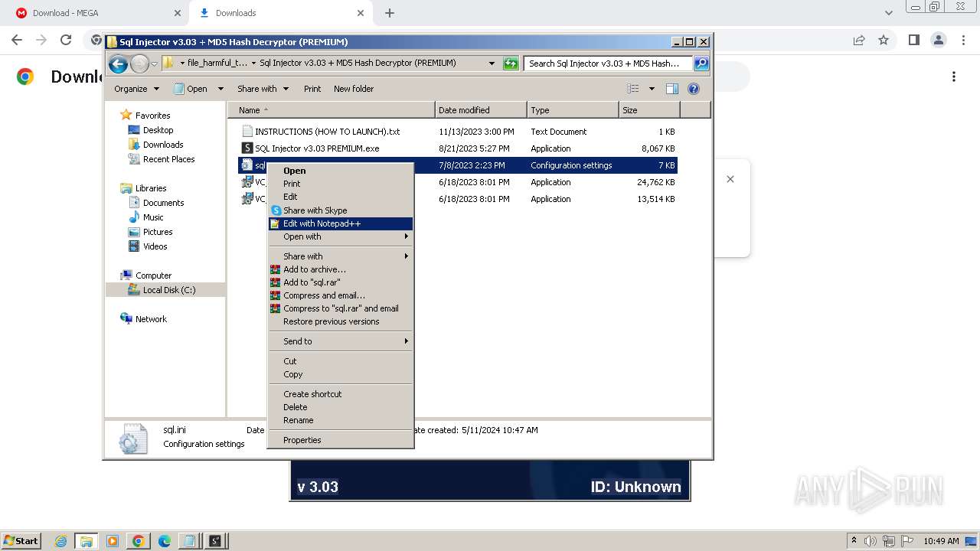Open Recent Places in the navigation pane

168,159
